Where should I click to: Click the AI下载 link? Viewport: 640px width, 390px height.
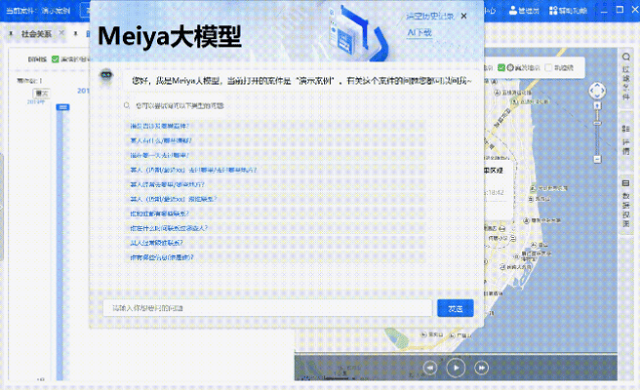click(420, 33)
